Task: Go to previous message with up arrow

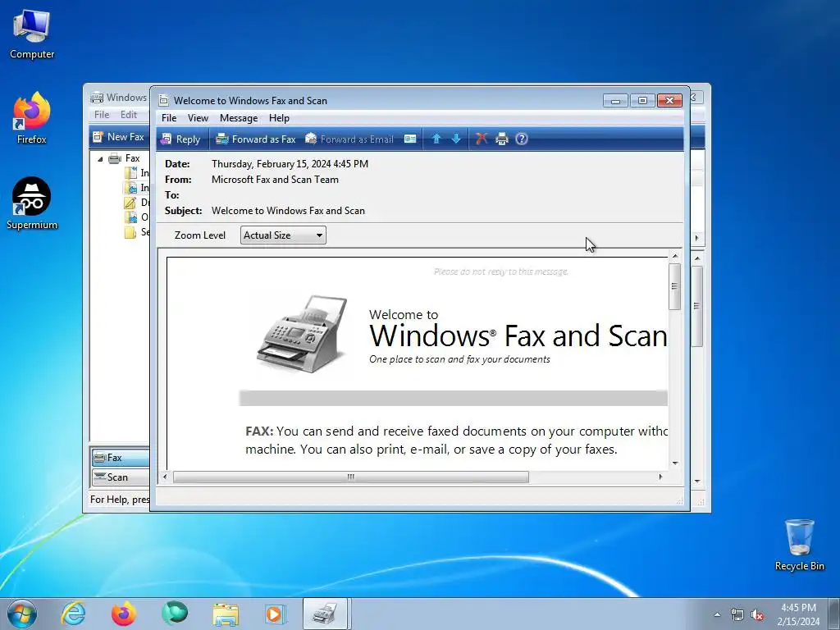Action: (x=436, y=139)
